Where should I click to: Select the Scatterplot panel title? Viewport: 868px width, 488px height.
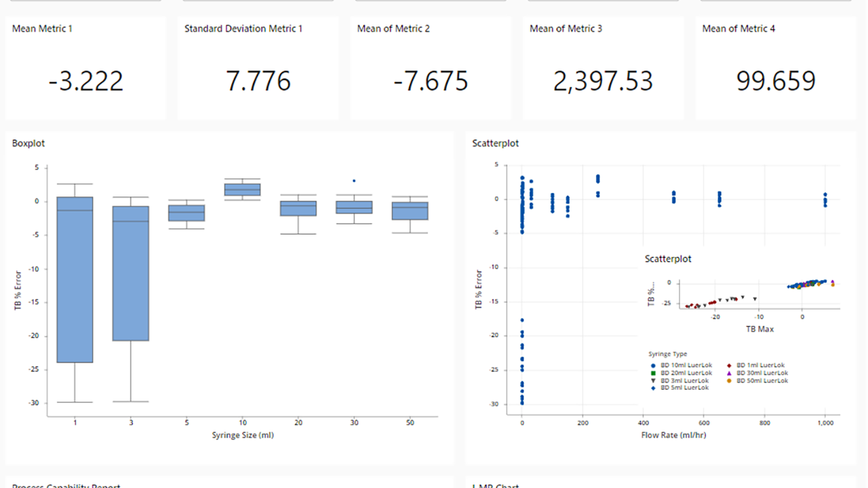coord(495,143)
